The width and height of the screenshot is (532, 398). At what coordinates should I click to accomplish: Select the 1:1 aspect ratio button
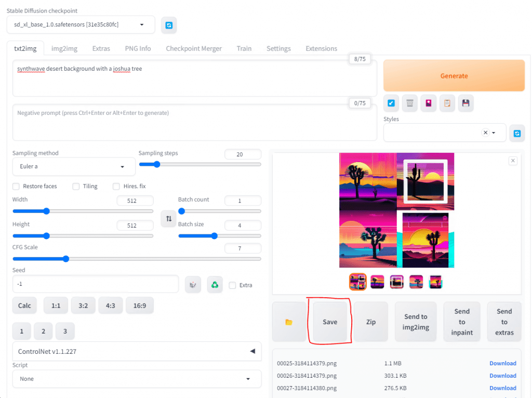(56, 306)
